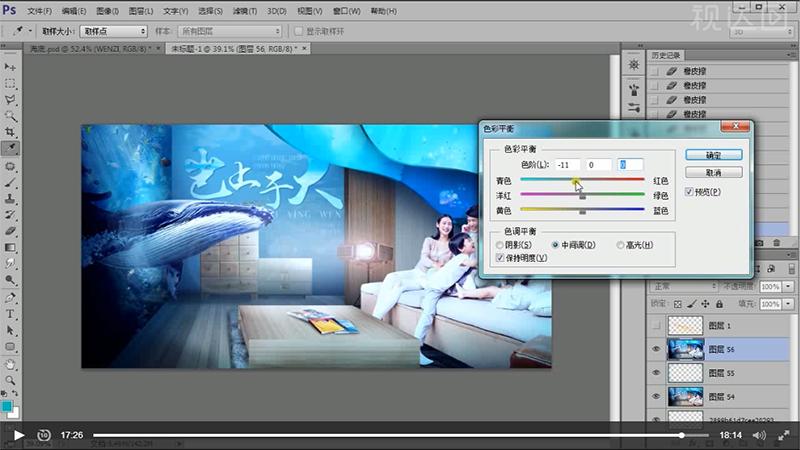Open the 文件 File menu
The width and height of the screenshot is (800, 450).
click(x=39, y=11)
